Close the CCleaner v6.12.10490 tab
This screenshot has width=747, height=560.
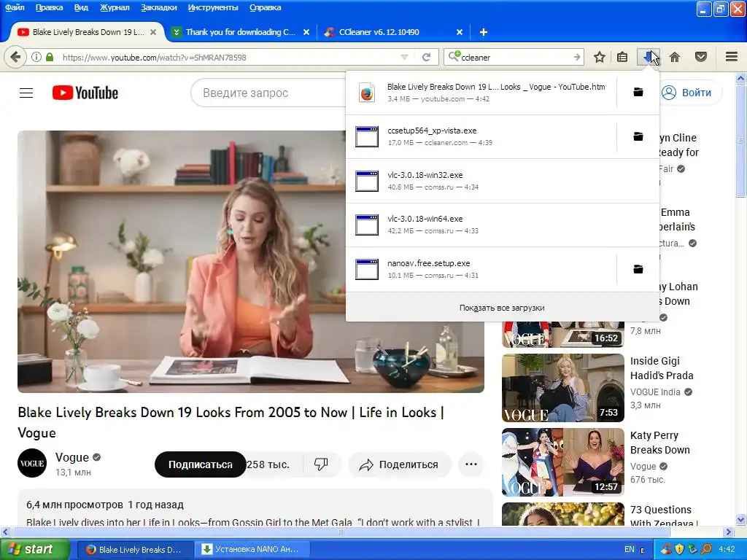click(x=460, y=32)
